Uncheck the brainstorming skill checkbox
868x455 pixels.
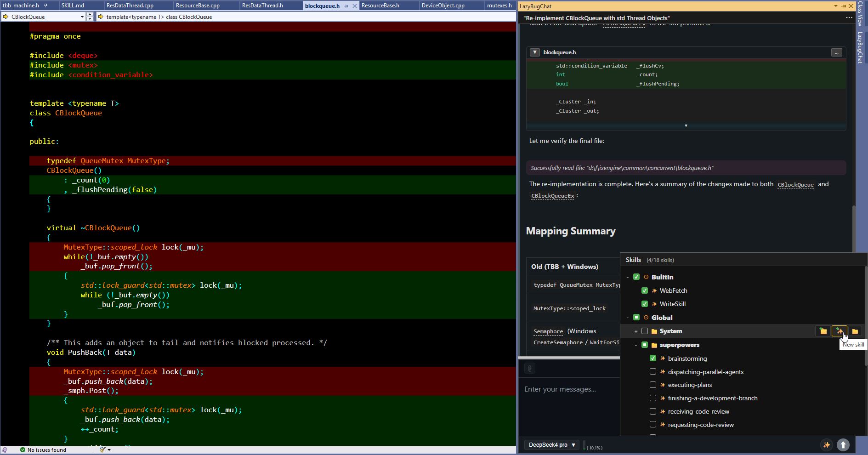653,358
